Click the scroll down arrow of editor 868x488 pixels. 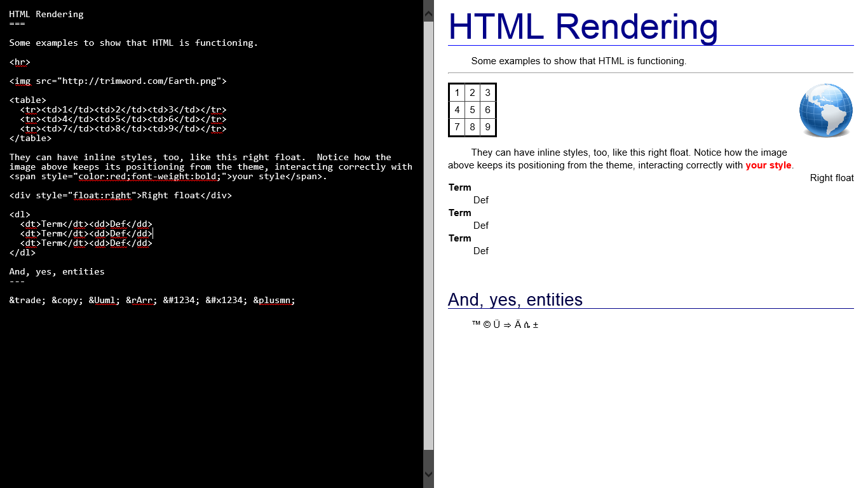pyautogui.click(x=428, y=474)
